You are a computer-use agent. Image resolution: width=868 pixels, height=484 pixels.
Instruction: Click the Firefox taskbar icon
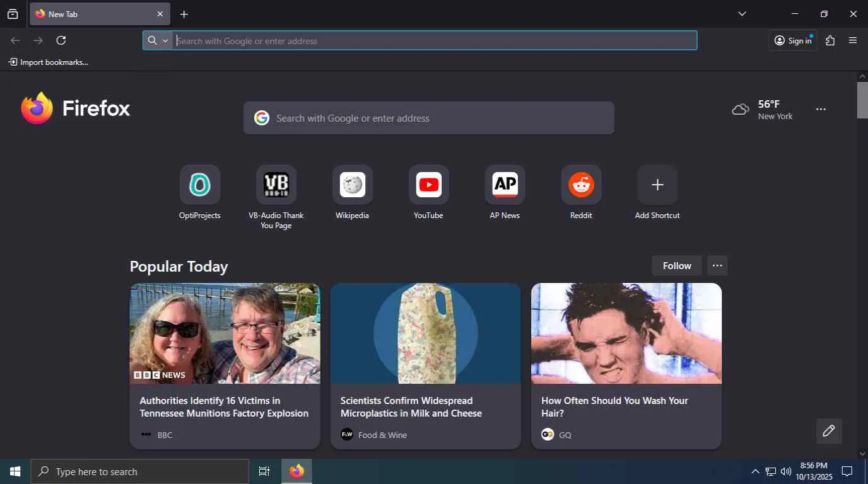pyautogui.click(x=296, y=471)
